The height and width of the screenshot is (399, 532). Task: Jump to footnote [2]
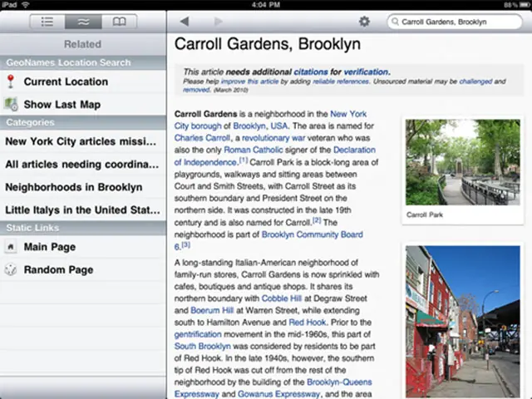(x=317, y=220)
